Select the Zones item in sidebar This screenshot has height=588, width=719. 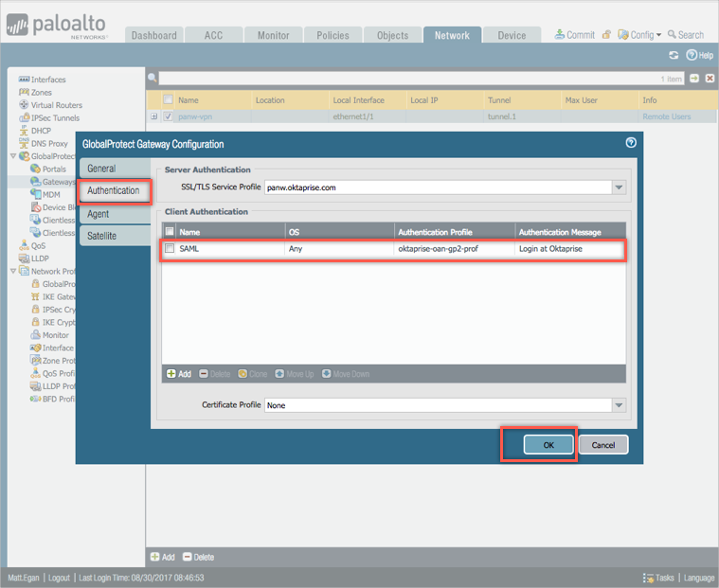[42, 93]
